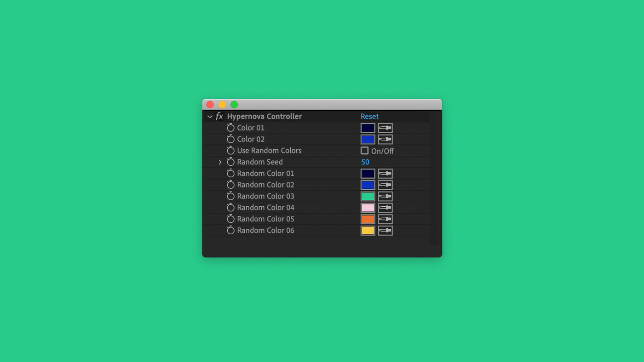The width and height of the screenshot is (644, 362).
Task: Pick the Color 01 eyedropper
Action: pyautogui.click(x=385, y=128)
